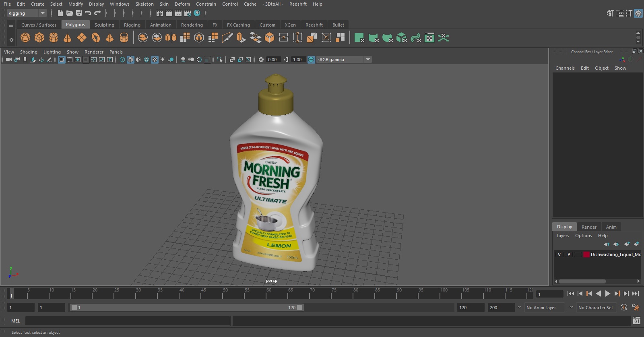
Task: Click the viewport gamma field showing 1.00
Action: click(298, 60)
